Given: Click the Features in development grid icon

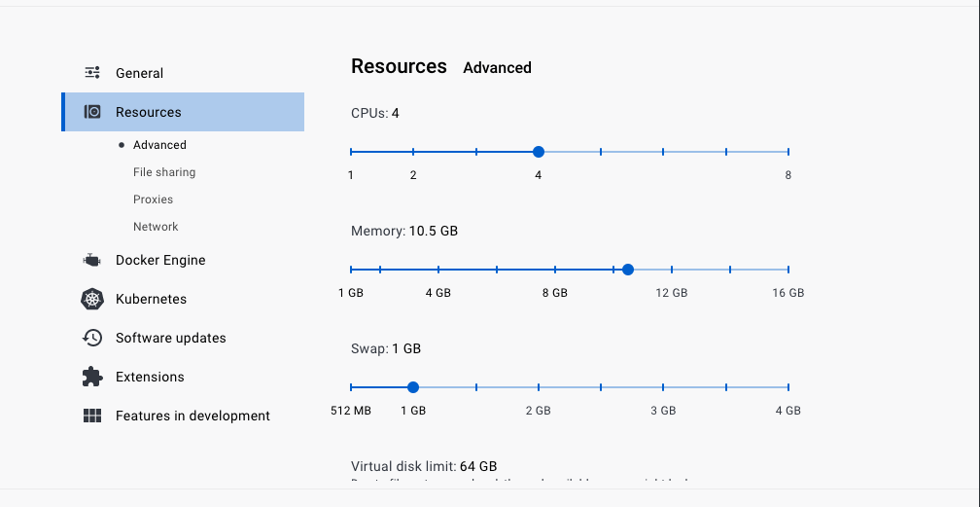Looking at the screenshot, I should [92, 416].
